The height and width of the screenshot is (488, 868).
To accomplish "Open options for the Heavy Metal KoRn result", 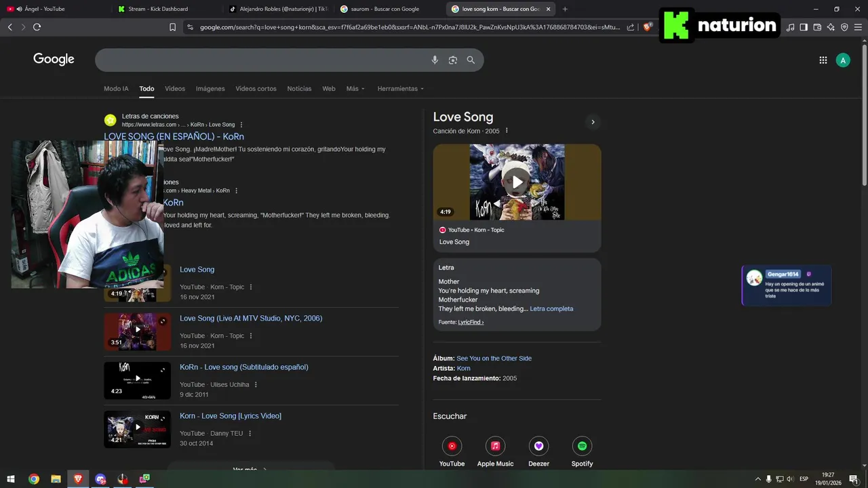I will click(236, 190).
